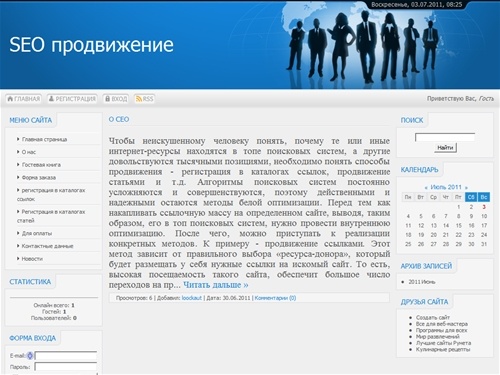Viewport: 500px width, 375px height.
Task: Open Программы для всех link
Action: pyautogui.click(x=441, y=330)
